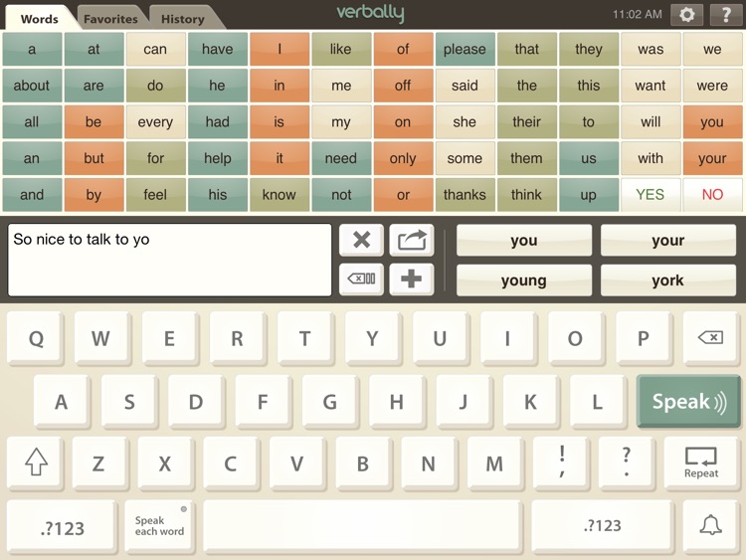Tap the 'was' word button
Screen dimensions: 746x560
pos(651,49)
